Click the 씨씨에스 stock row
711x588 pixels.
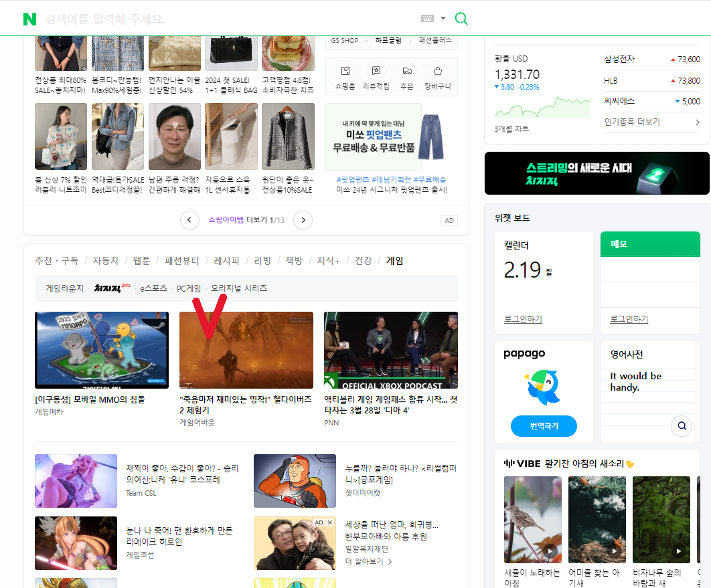click(652, 101)
